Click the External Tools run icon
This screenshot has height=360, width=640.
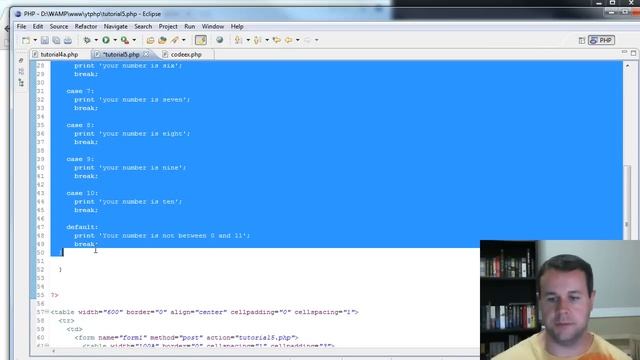[x=125, y=40]
